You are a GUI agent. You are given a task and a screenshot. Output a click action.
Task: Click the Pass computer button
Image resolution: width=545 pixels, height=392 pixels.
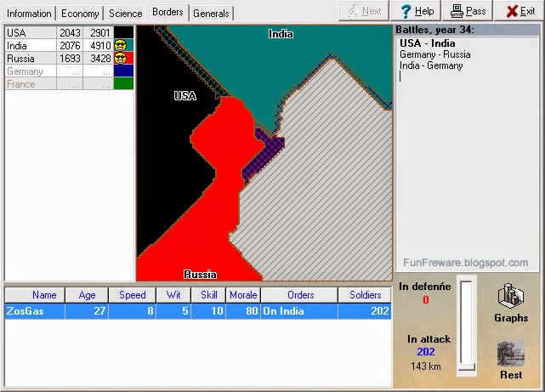click(468, 11)
